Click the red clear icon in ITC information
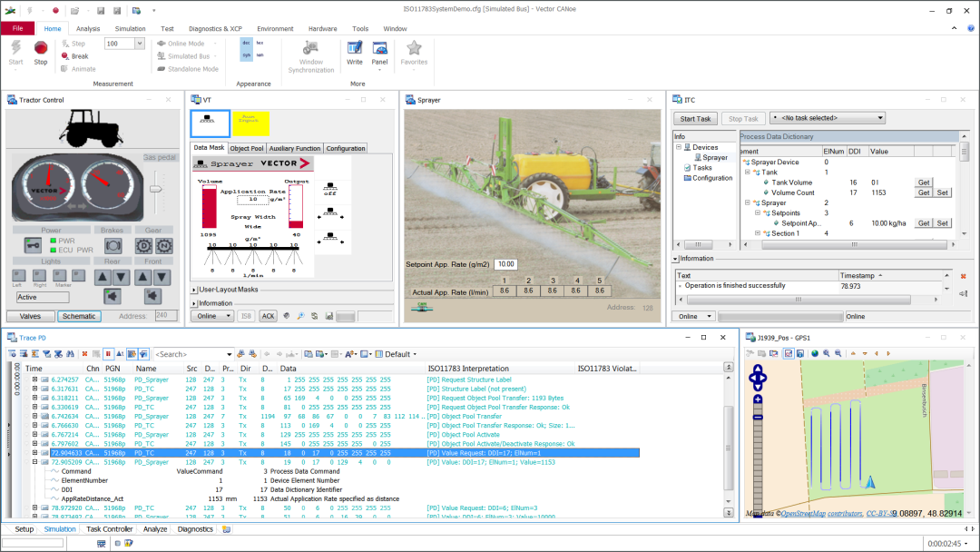Image resolution: width=980 pixels, height=552 pixels. point(963,276)
